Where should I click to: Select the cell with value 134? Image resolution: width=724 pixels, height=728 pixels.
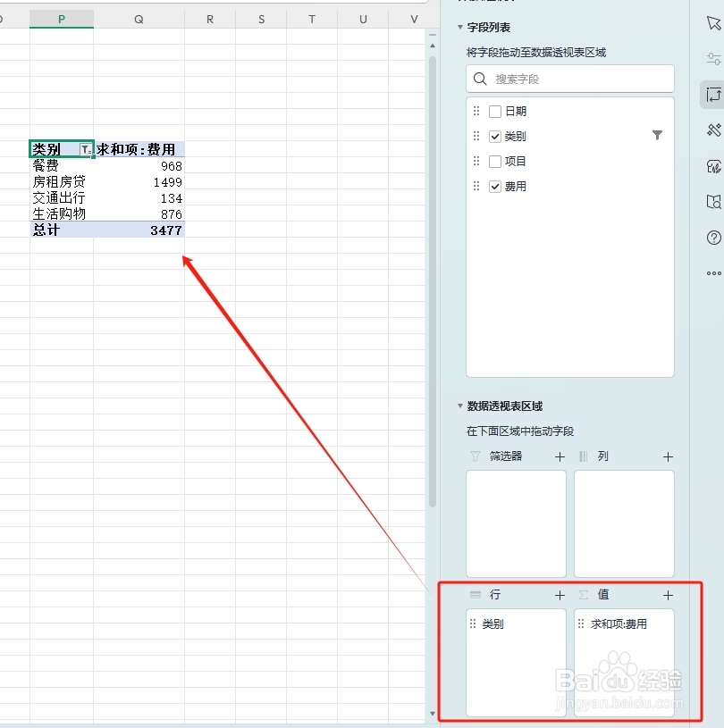tap(139, 197)
